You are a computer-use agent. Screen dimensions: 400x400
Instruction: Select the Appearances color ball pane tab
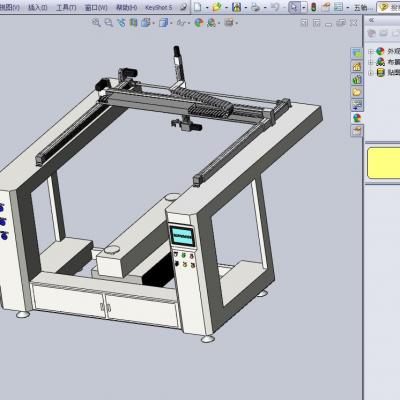pyautogui.click(x=357, y=118)
